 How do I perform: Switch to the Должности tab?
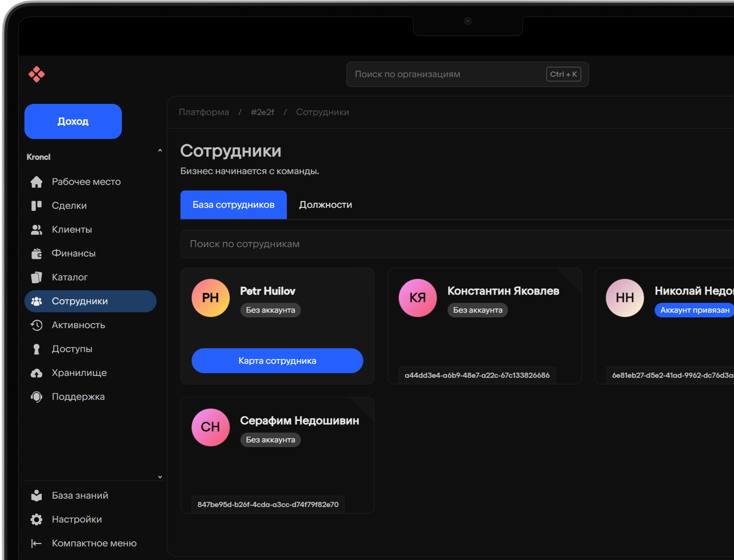pos(325,205)
